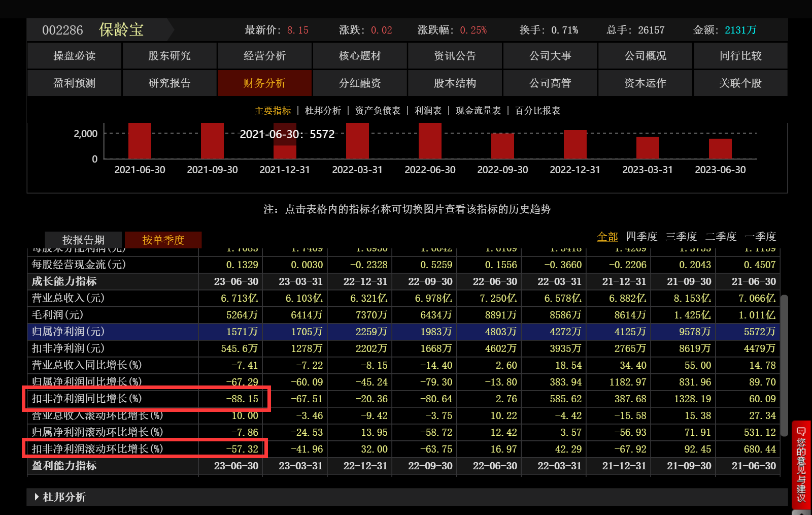Select the 财务分析 tab

pos(264,83)
